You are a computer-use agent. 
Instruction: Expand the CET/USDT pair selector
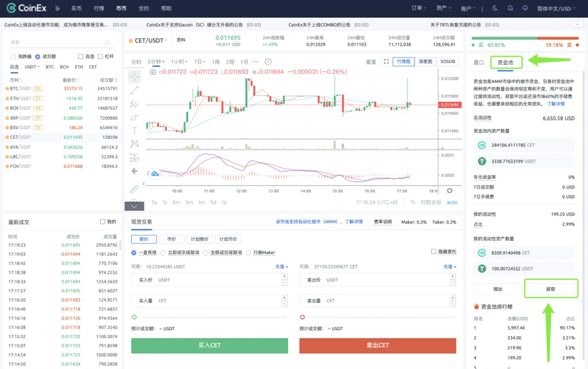(x=151, y=40)
